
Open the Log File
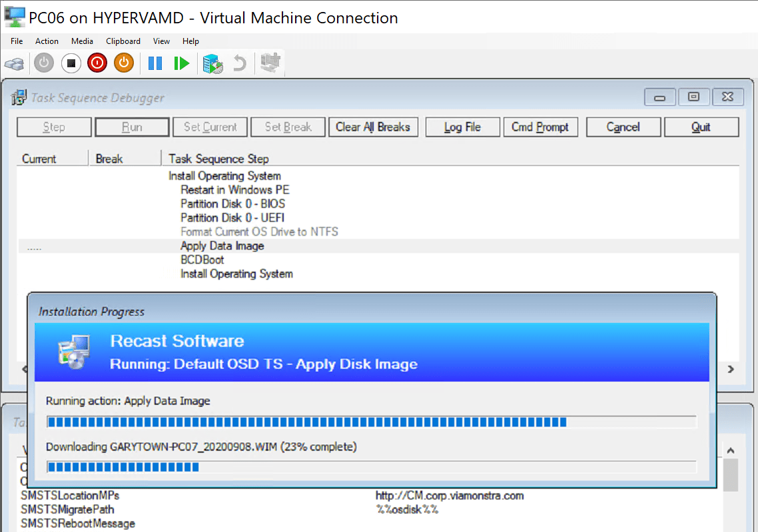coord(462,127)
